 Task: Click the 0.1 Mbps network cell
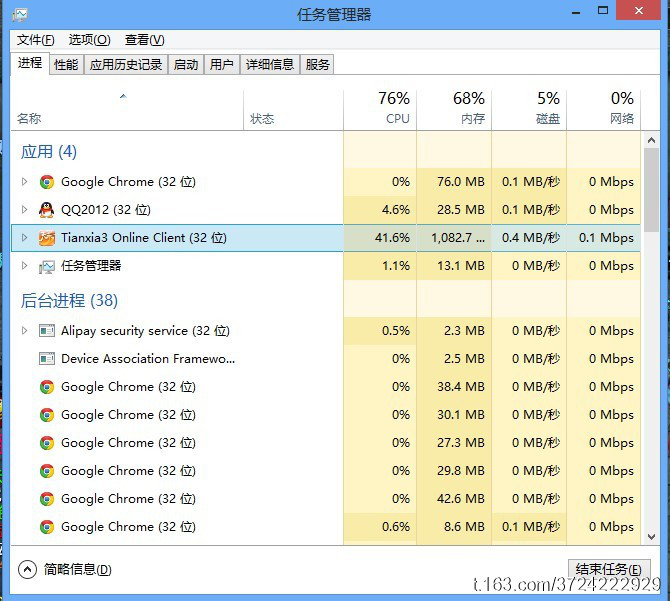[606, 237]
